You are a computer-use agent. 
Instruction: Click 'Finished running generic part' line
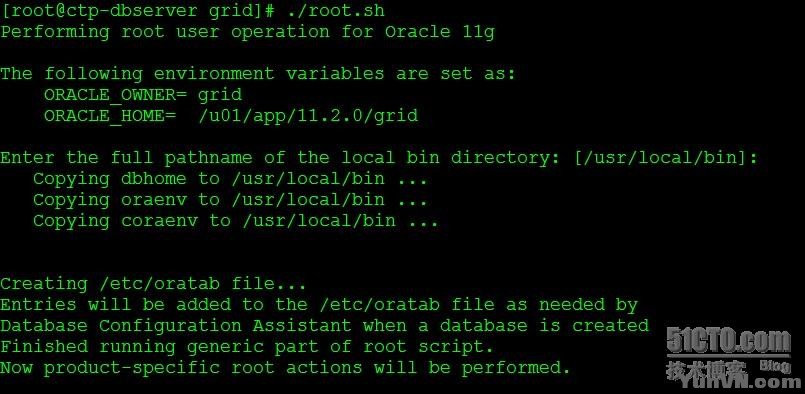[247, 347]
